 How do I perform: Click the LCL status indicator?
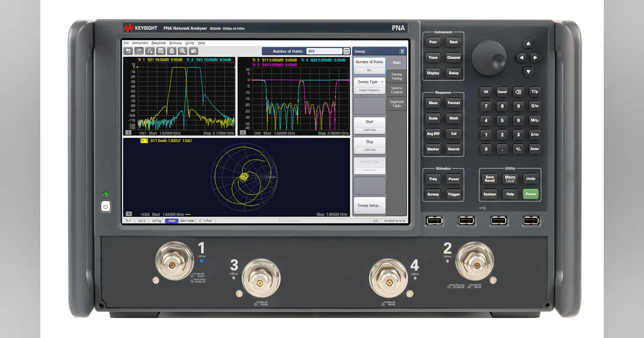(376, 221)
